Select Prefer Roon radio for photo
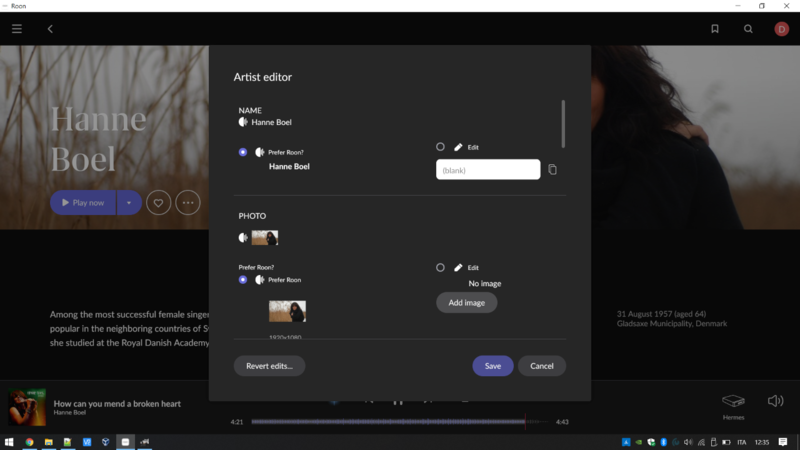Screen dimensions: 800x450 [243, 280]
